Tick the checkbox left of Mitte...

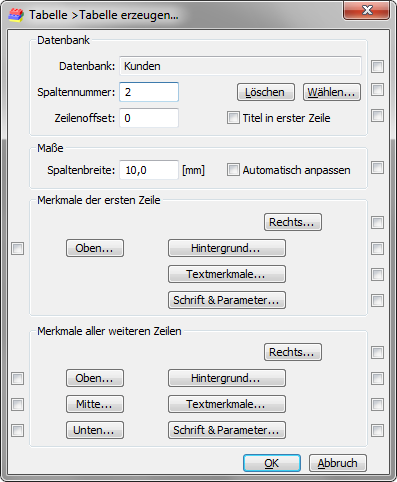tap(17, 404)
